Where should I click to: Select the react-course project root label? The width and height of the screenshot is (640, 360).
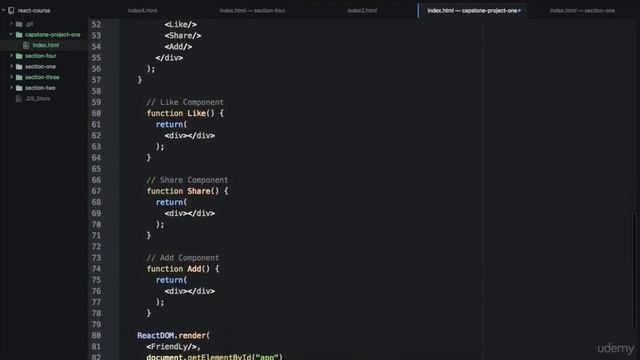pos(34,11)
